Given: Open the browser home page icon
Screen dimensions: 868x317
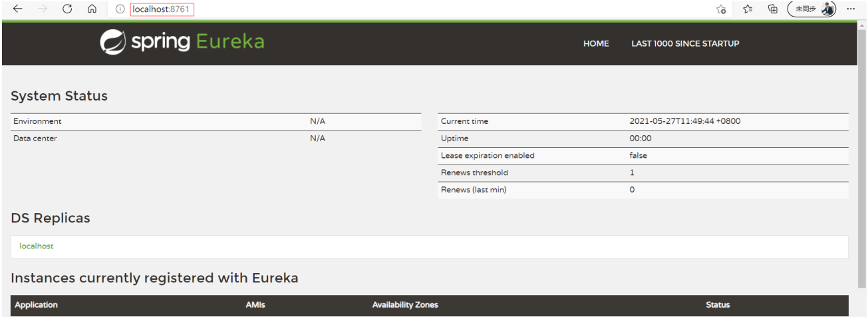Looking at the screenshot, I should 92,9.
